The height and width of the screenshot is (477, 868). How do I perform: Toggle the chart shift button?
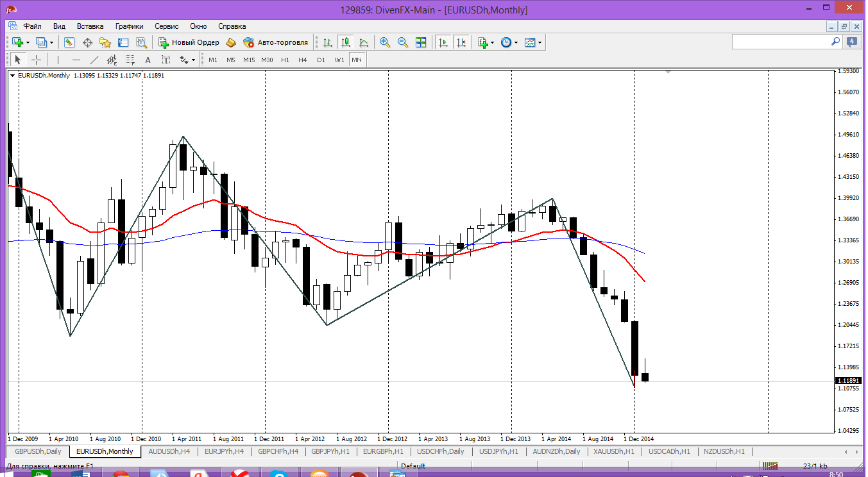(x=461, y=42)
